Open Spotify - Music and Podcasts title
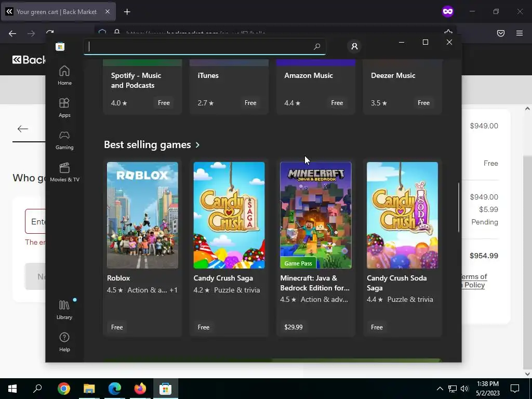 (136, 81)
